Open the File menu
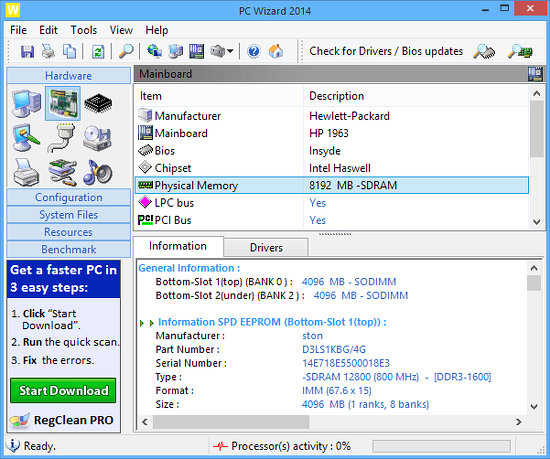This screenshot has width=550, height=459. click(18, 30)
